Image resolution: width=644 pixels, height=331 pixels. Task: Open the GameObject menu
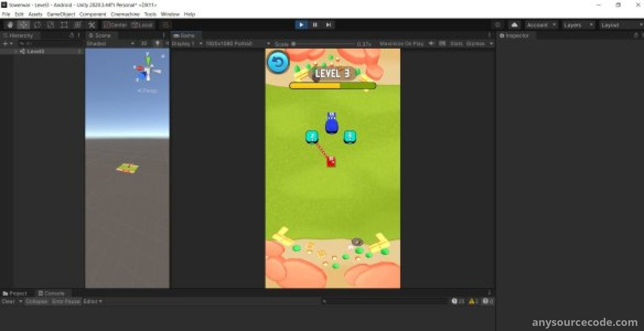(61, 14)
